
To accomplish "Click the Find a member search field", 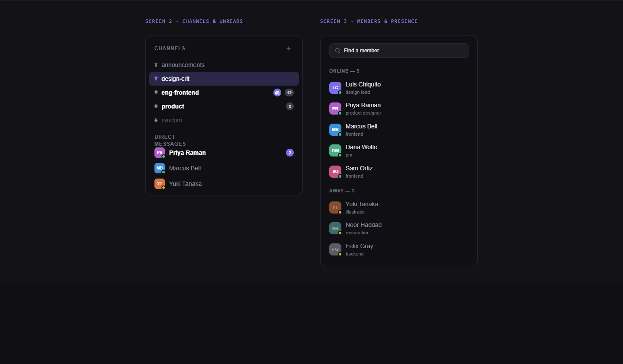I will 399,51.
